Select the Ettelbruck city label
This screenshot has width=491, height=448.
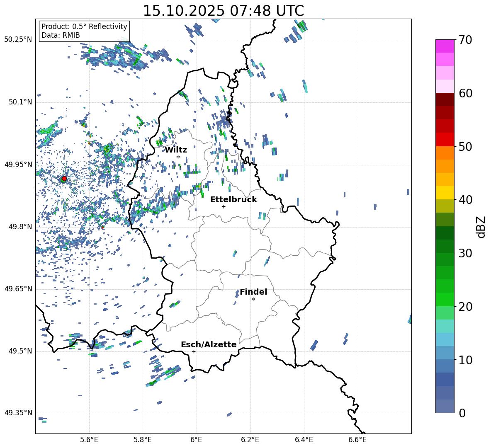233,199
